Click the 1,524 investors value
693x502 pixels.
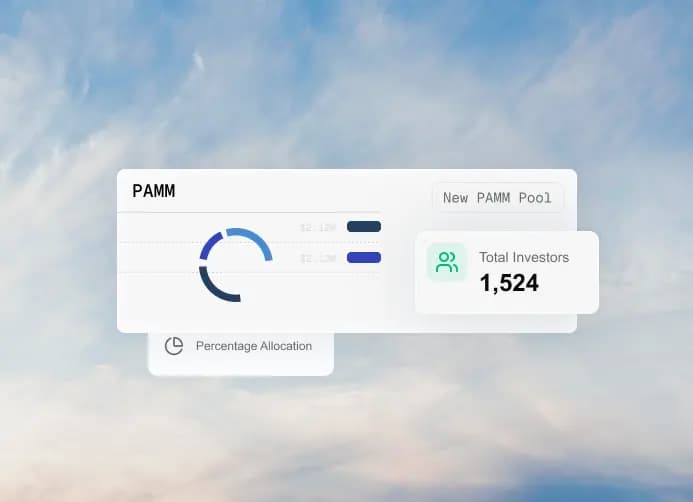tap(509, 283)
